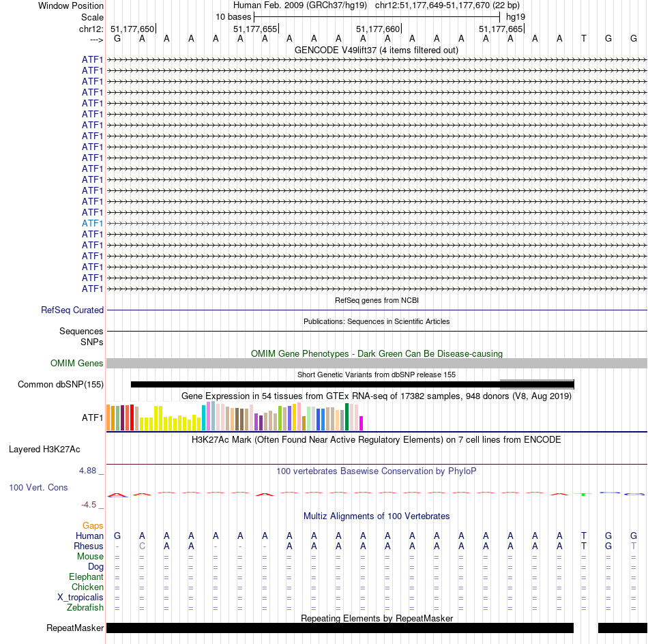The width and height of the screenshot is (648, 644).
Task: Click the green PhyloP bar under T
Action: [x=583, y=494]
